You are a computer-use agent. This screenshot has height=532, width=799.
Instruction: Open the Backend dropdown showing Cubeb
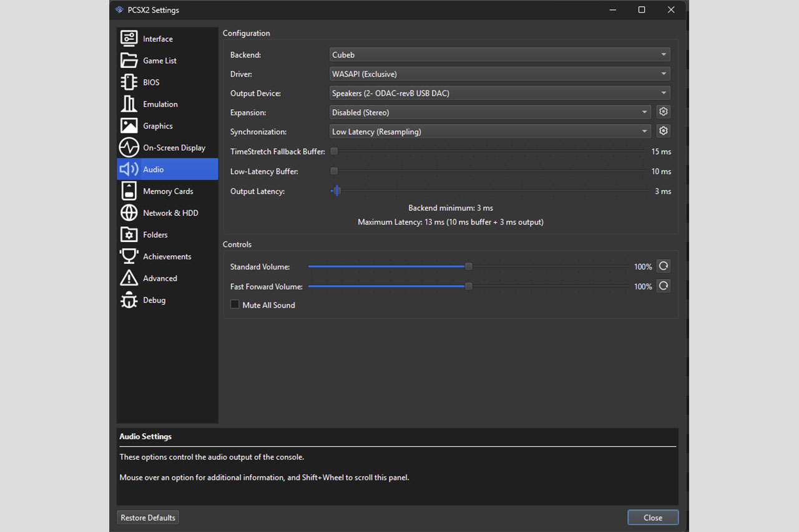(500, 55)
